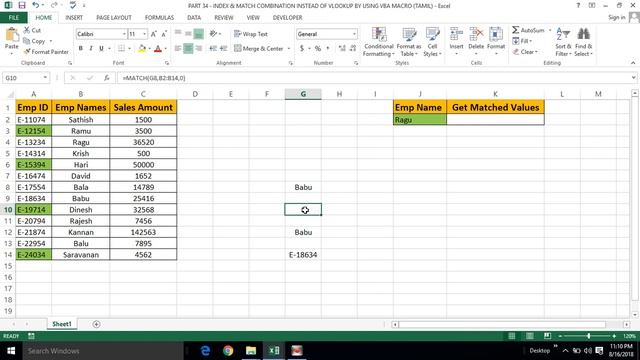Click the Decrease Indent icon
This screenshot has height=360, width=640.
tap(213, 49)
